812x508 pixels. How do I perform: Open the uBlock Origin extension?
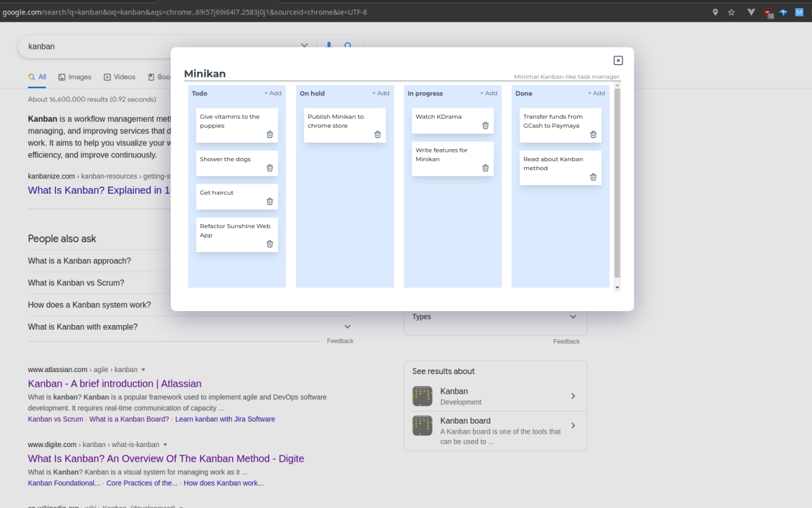click(768, 13)
